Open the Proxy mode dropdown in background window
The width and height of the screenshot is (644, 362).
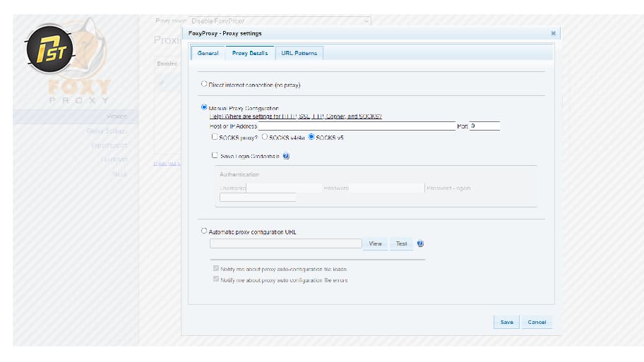pyautogui.click(x=280, y=21)
